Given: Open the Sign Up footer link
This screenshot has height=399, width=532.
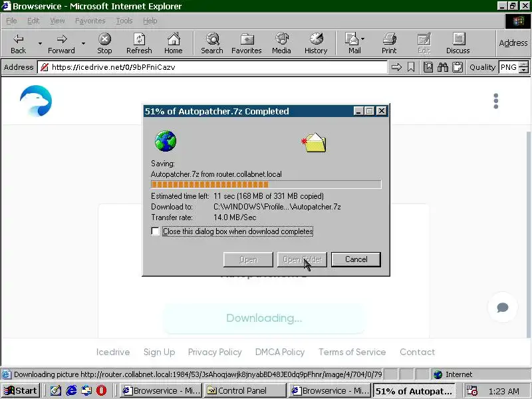Looking at the screenshot, I should click(x=159, y=352).
